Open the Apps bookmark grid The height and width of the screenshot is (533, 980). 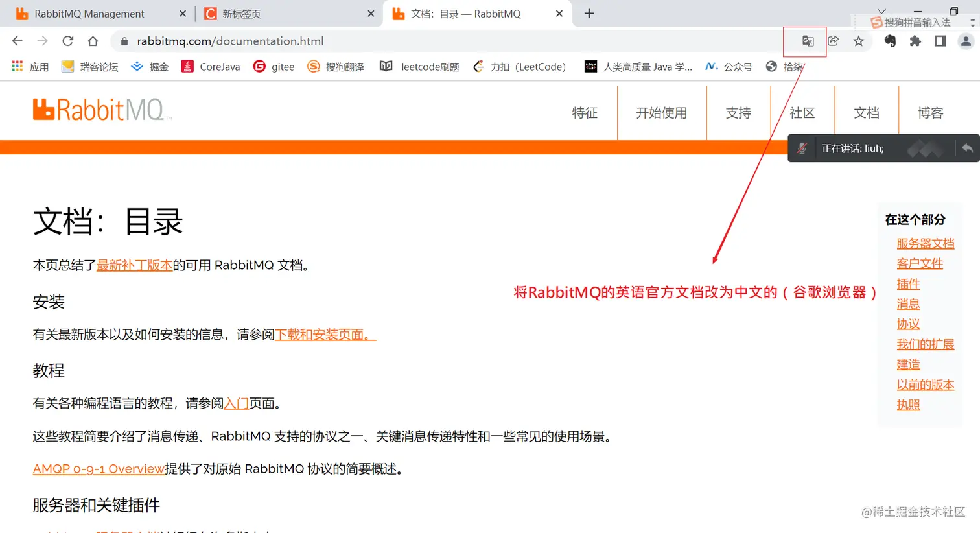(x=30, y=66)
